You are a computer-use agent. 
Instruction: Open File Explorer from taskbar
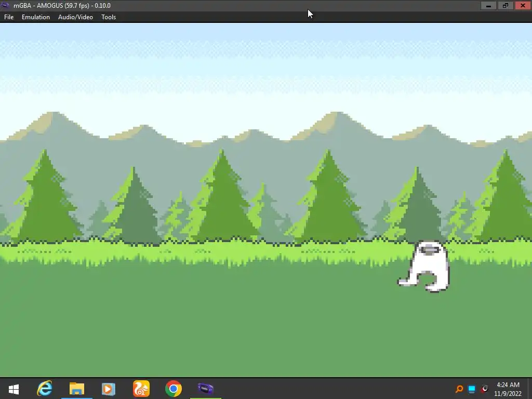[x=77, y=389]
